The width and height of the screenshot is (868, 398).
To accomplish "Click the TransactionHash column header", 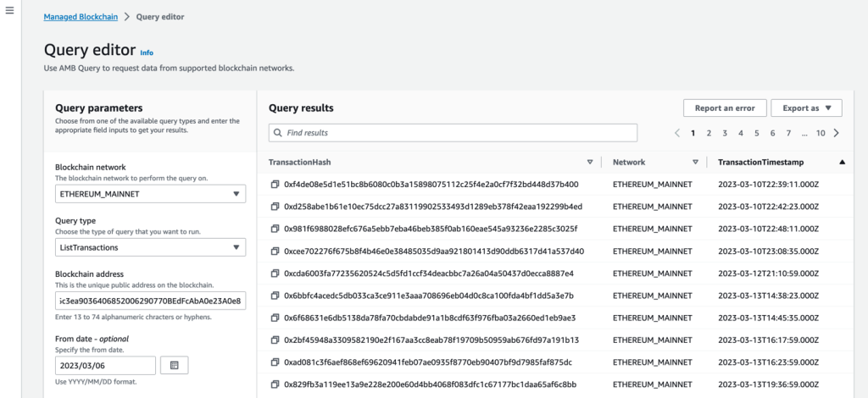I will [x=299, y=163].
